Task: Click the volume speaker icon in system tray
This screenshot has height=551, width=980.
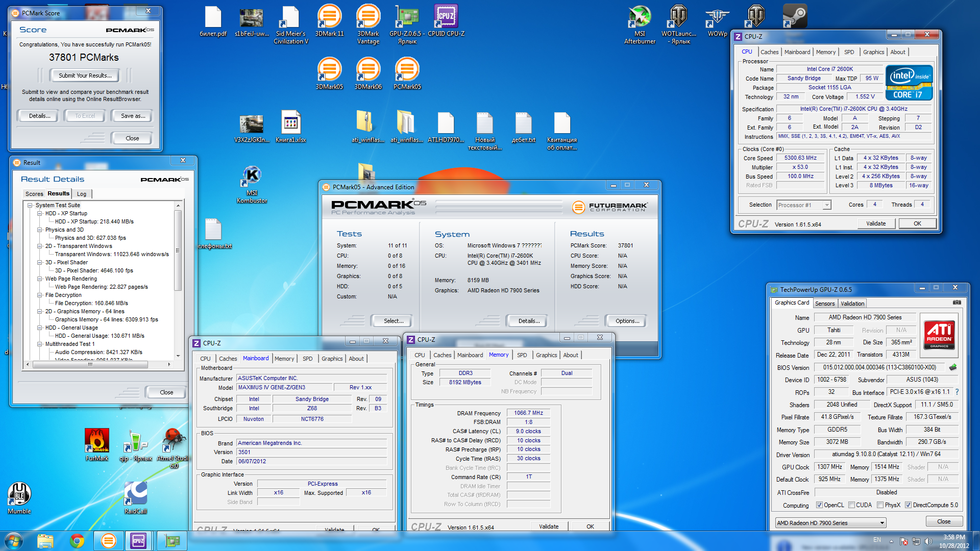Action: click(928, 541)
